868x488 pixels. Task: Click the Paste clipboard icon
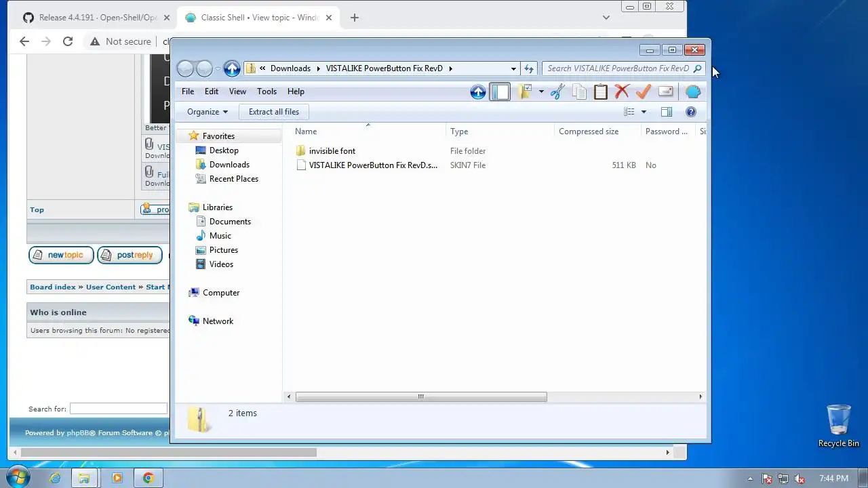[601, 91]
